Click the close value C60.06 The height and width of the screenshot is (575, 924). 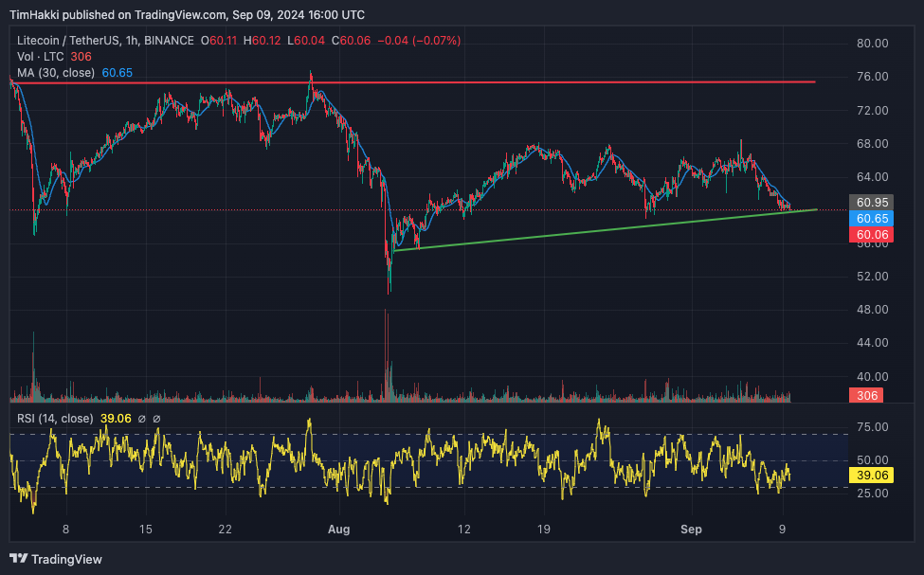tap(351, 41)
